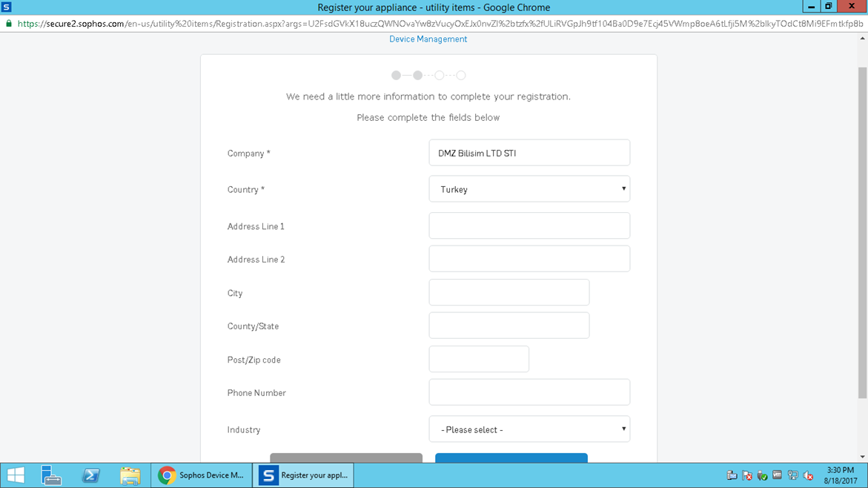Click the vertical scrollbar thumb
Image resolution: width=868 pixels, height=488 pixels.
[863, 233]
